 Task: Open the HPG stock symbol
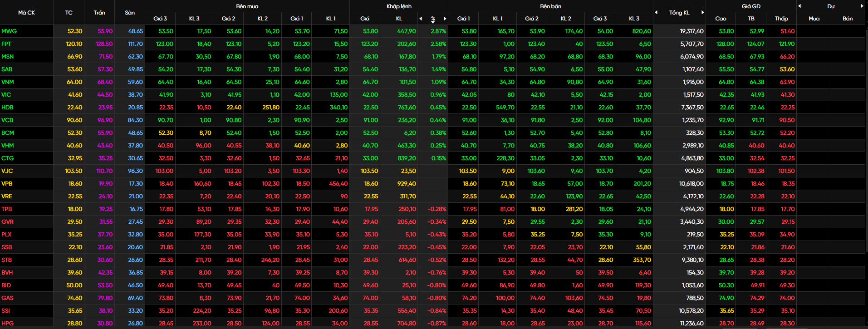[x=7, y=324]
